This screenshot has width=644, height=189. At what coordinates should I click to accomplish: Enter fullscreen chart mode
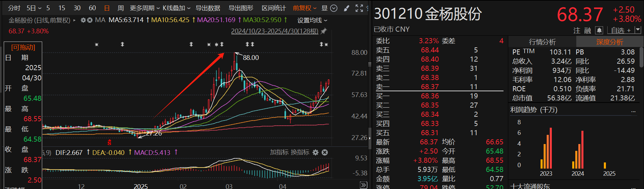click(x=359, y=8)
